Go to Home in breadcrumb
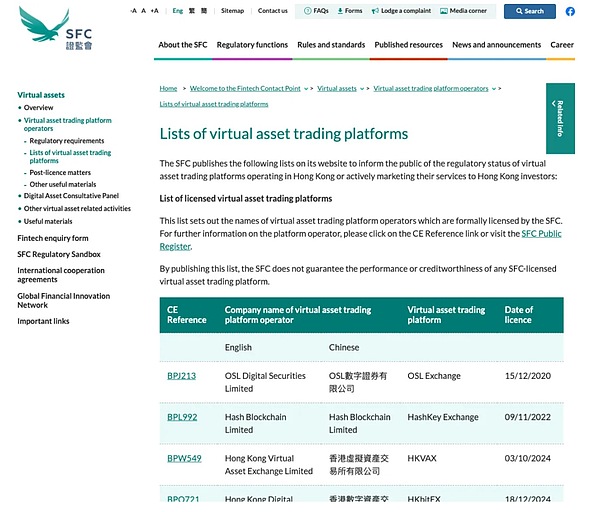The width and height of the screenshot is (600, 512). (168, 88)
